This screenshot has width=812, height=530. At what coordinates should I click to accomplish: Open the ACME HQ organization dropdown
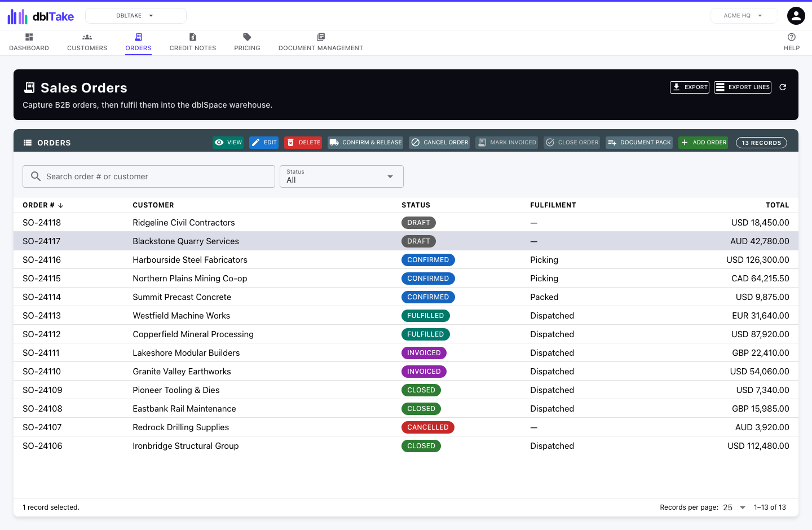coord(744,16)
